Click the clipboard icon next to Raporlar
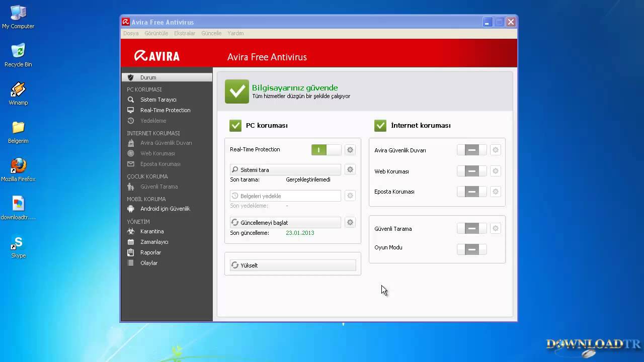This screenshot has height=362, width=644. [x=131, y=252]
